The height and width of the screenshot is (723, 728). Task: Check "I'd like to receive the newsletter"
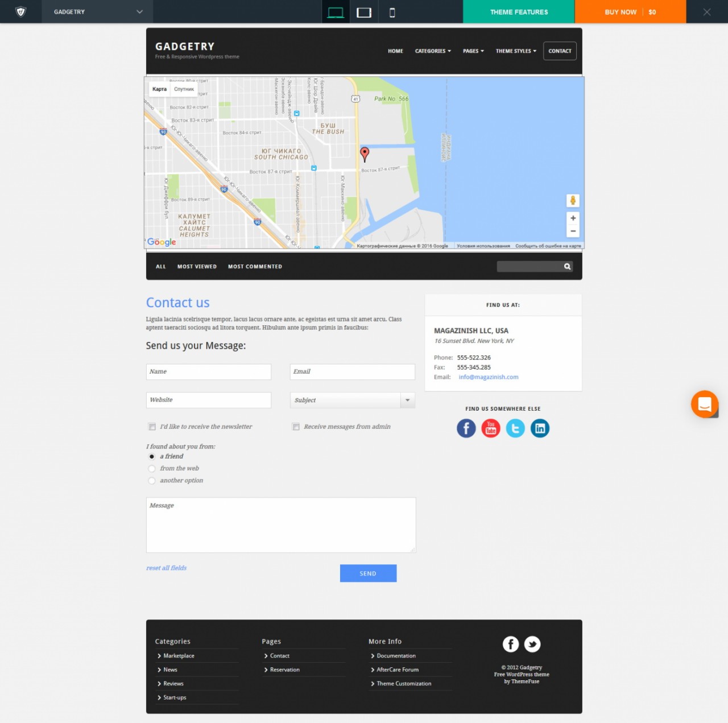[152, 427]
